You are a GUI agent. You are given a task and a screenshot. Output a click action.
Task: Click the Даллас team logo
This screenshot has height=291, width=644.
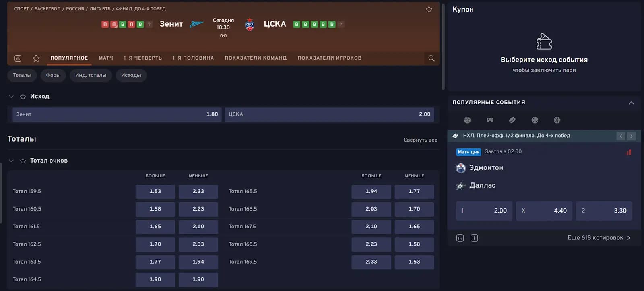point(461,186)
